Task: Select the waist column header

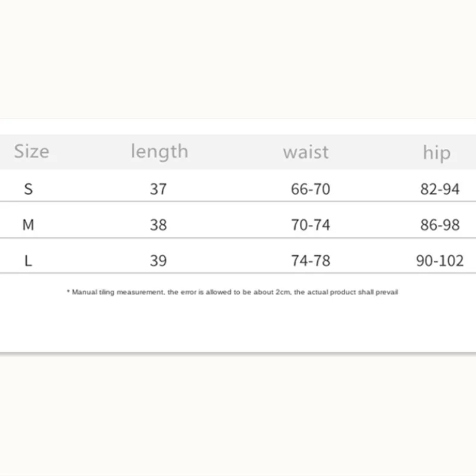Action: 305,152
